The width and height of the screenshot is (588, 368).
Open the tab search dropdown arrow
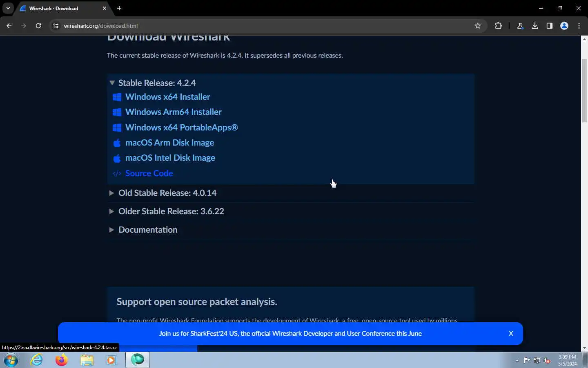[8, 8]
